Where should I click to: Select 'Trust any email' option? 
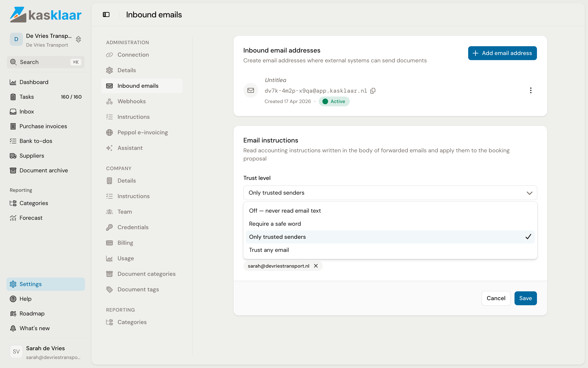pos(390,250)
